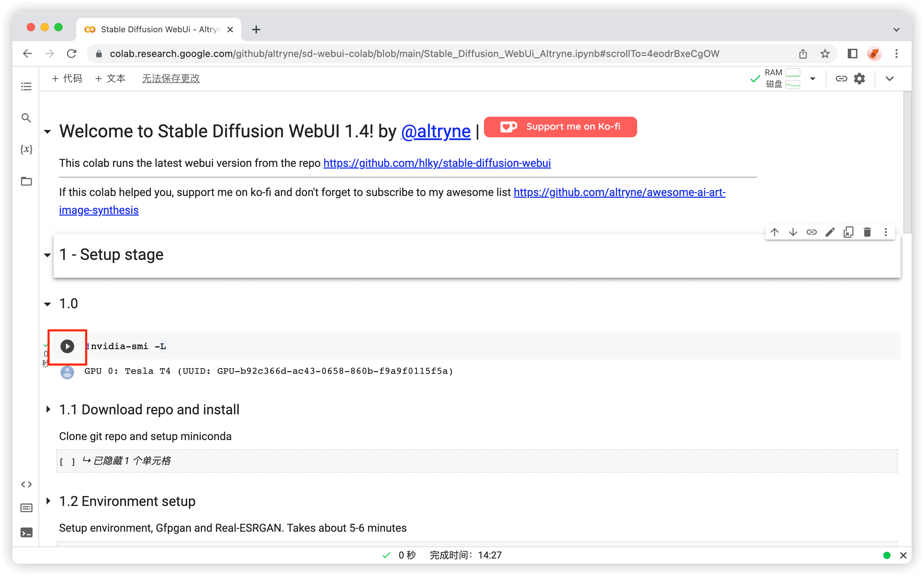924x576 pixels.
Task: Open the table of contents sidebar icon
Action: click(x=26, y=87)
